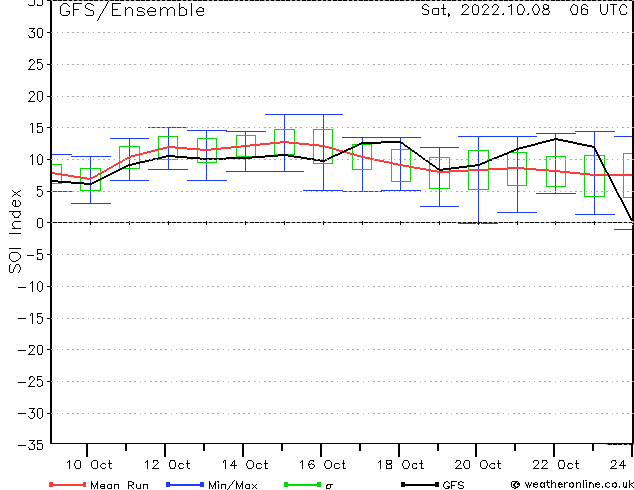Click the y-axis value 10

coord(36,160)
